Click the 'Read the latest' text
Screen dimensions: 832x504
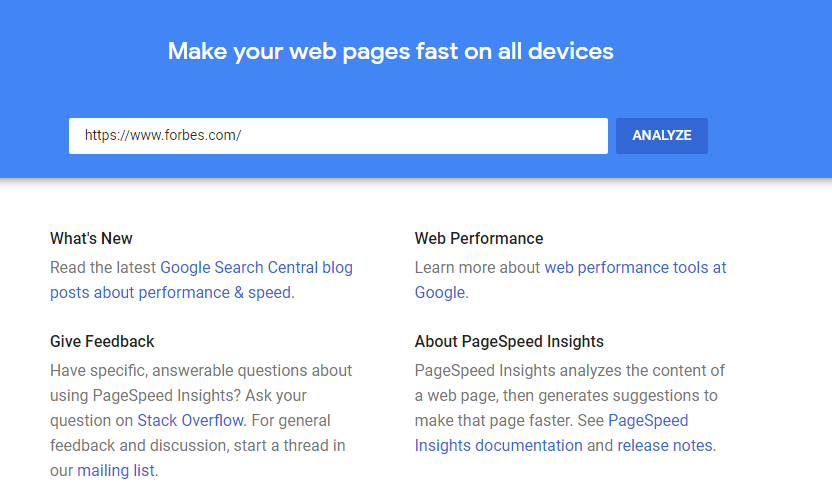103,268
